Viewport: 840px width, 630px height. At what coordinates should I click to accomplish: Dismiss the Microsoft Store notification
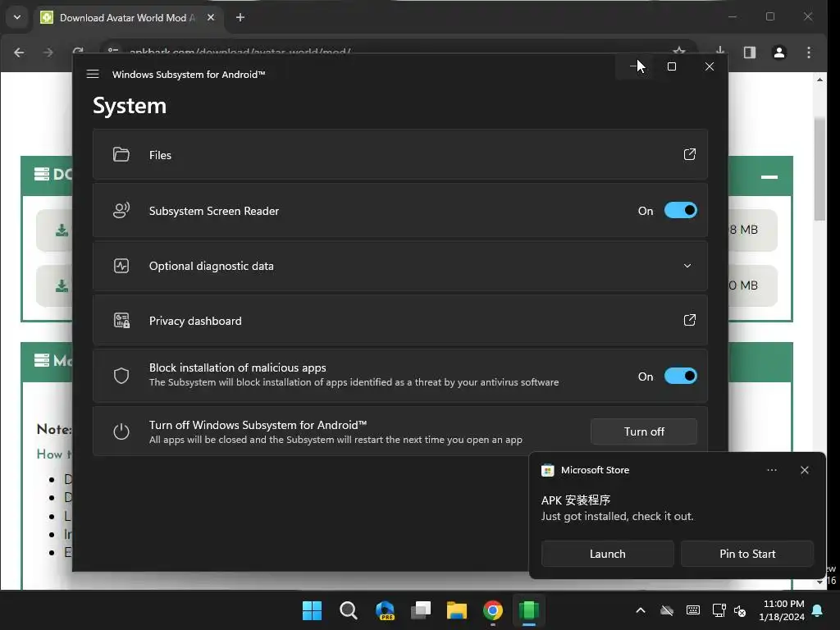[x=804, y=470]
